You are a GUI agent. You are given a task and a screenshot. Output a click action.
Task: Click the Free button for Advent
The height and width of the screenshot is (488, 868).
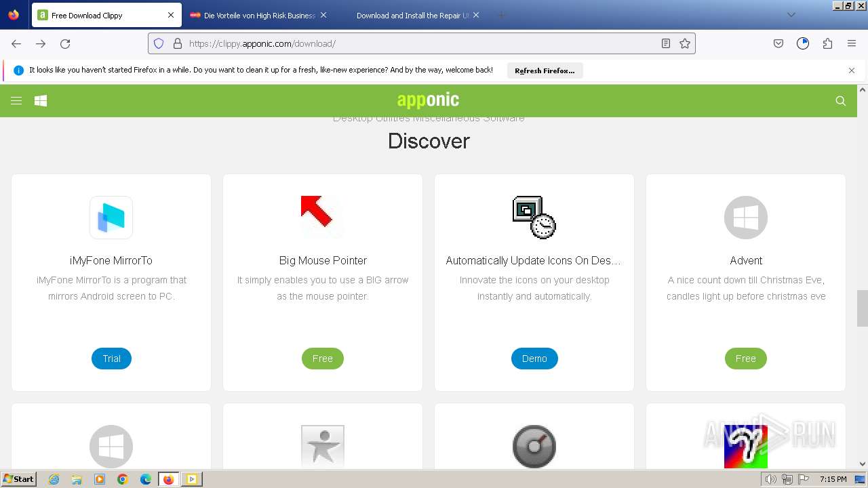point(746,359)
